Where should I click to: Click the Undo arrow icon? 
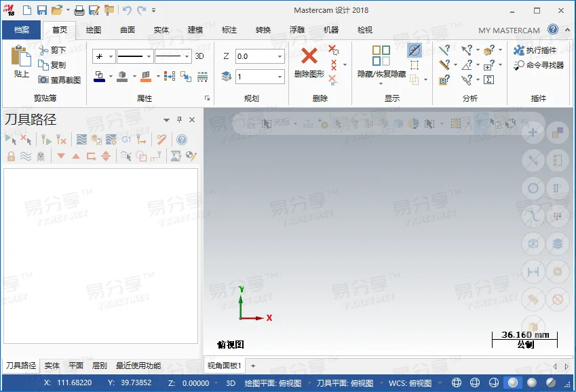(127, 10)
